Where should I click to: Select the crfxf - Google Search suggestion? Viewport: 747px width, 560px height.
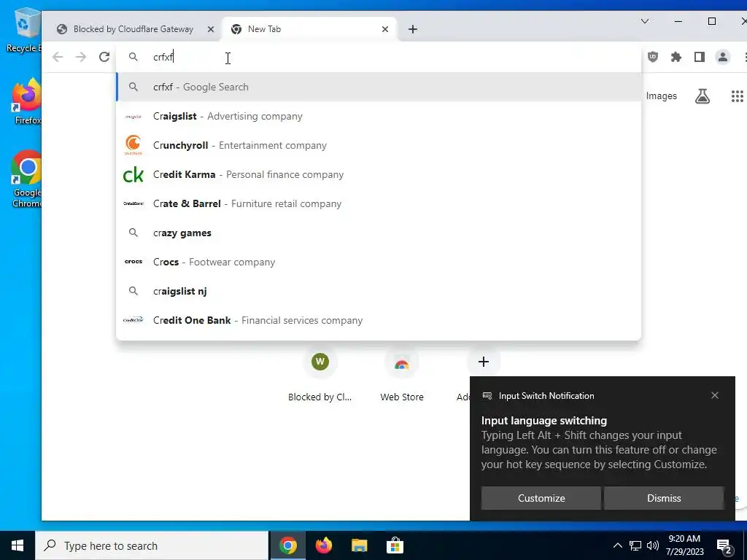[x=379, y=87]
